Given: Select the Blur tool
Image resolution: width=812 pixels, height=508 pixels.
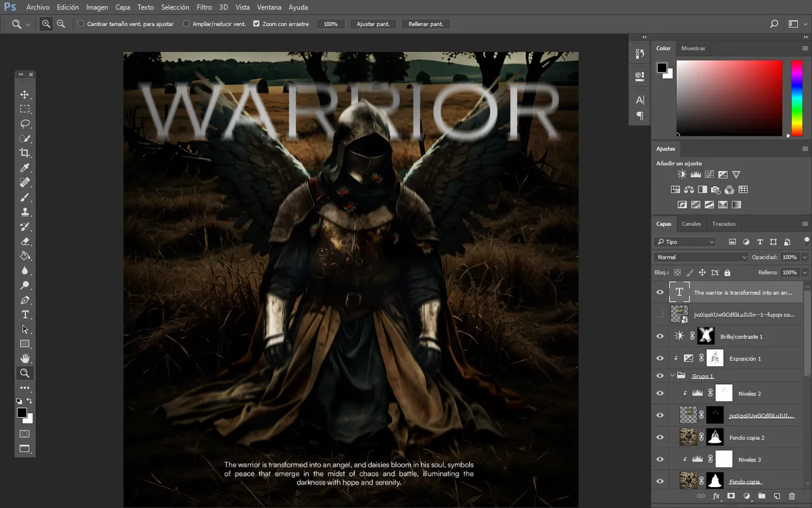Looking at the screenshot, I should [25, 271].
